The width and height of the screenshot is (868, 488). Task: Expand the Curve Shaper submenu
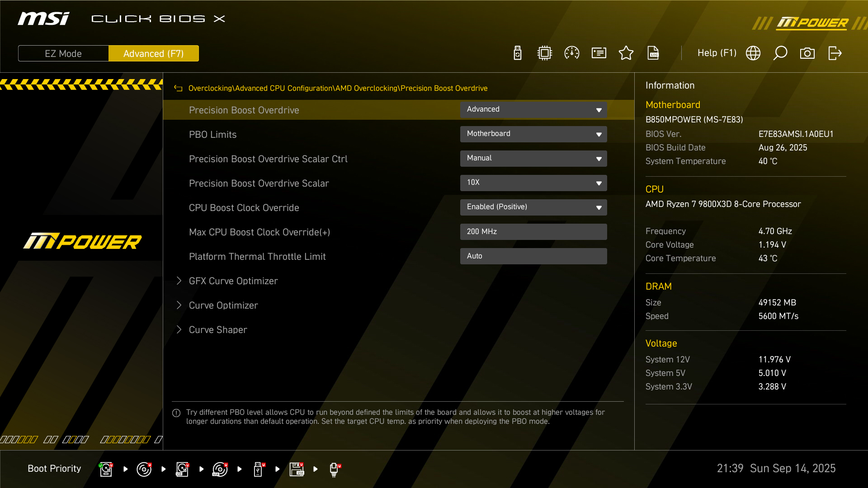tap(218, 330)
